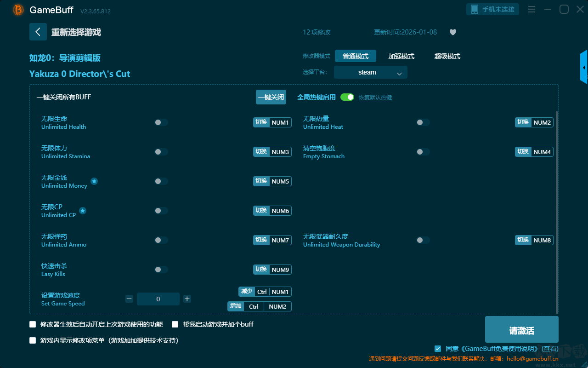Click 切换 button for NUM6 hotkey
The image size is (588, 368).
tap(261, 211)
